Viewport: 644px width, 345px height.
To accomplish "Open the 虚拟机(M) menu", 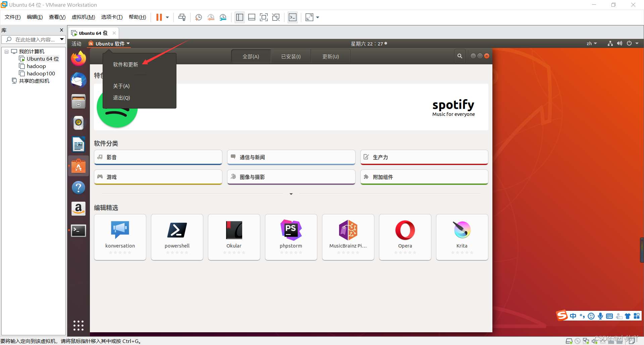I will (83, 17).
